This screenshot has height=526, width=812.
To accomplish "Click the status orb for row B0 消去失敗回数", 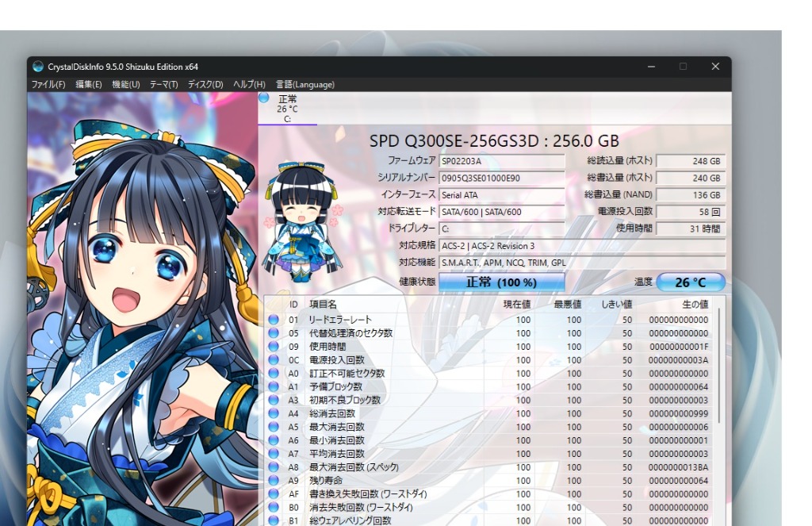I will 274,507.
